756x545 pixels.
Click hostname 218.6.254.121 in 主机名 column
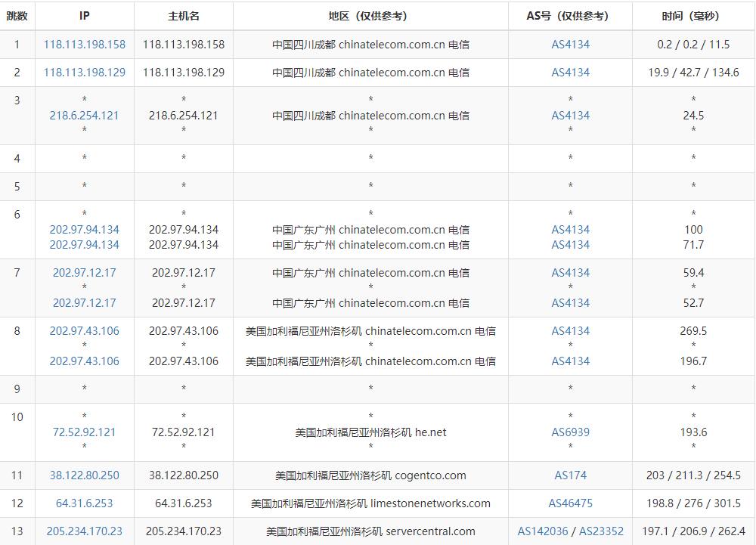[184, 115]
